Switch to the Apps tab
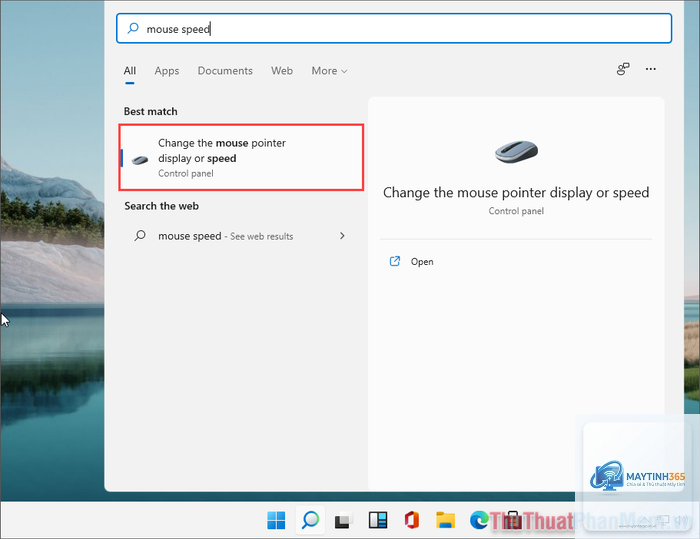The height and width of the screenshot is (539, 700). click(x=167, y=71)
